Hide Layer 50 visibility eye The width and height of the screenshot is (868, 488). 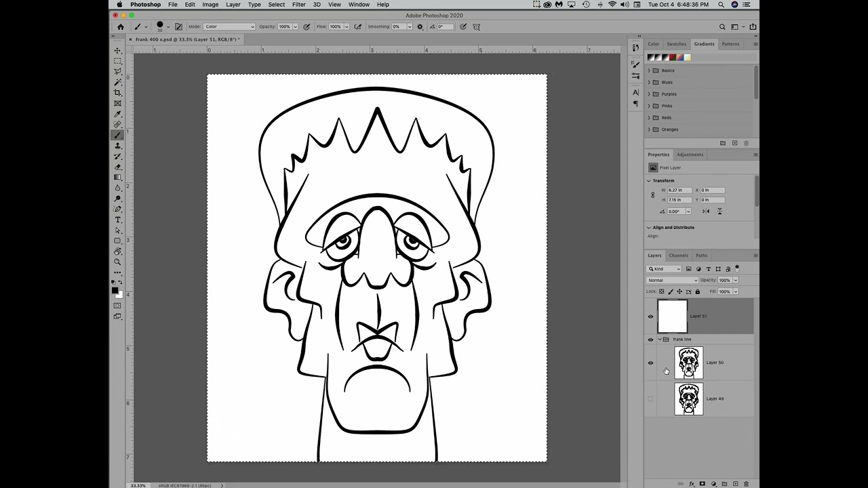point(650,363)
